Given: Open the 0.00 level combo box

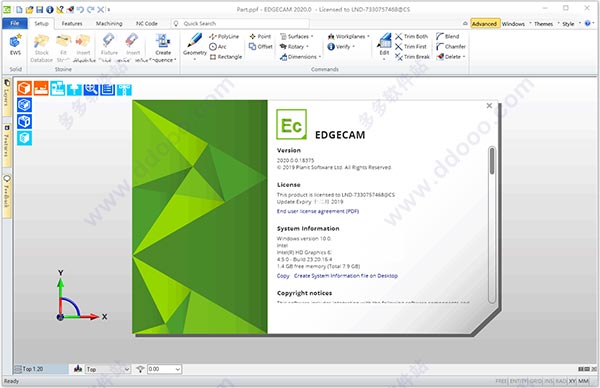Looking at the screenshot, I should (x=164, y=369).
